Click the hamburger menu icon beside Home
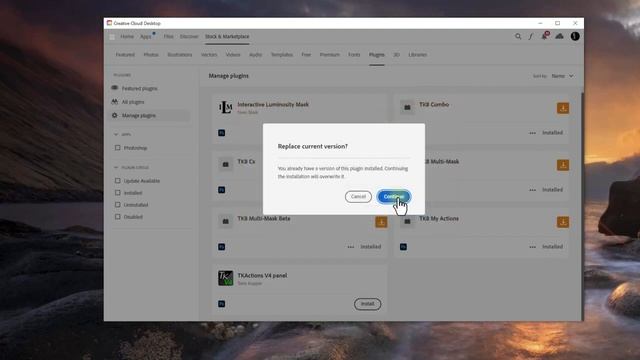This screenshot has height=360, width=640. point(112,37)
